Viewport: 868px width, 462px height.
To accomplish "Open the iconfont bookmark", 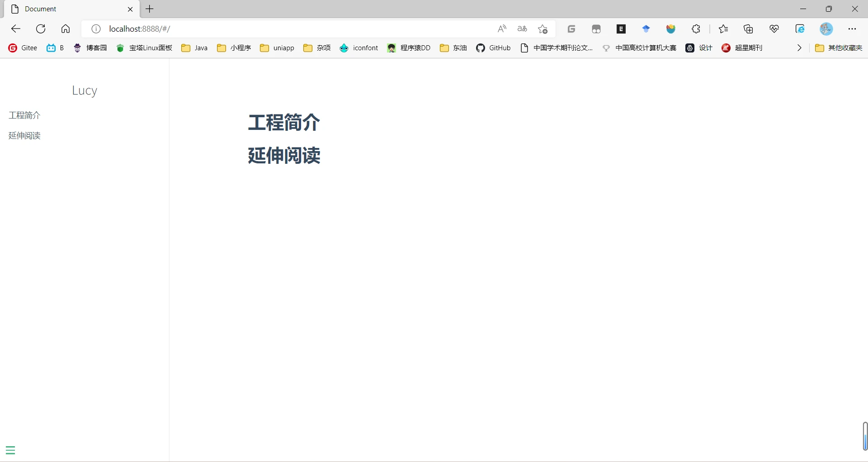I will pyautogui.click(x=359, y=48).
